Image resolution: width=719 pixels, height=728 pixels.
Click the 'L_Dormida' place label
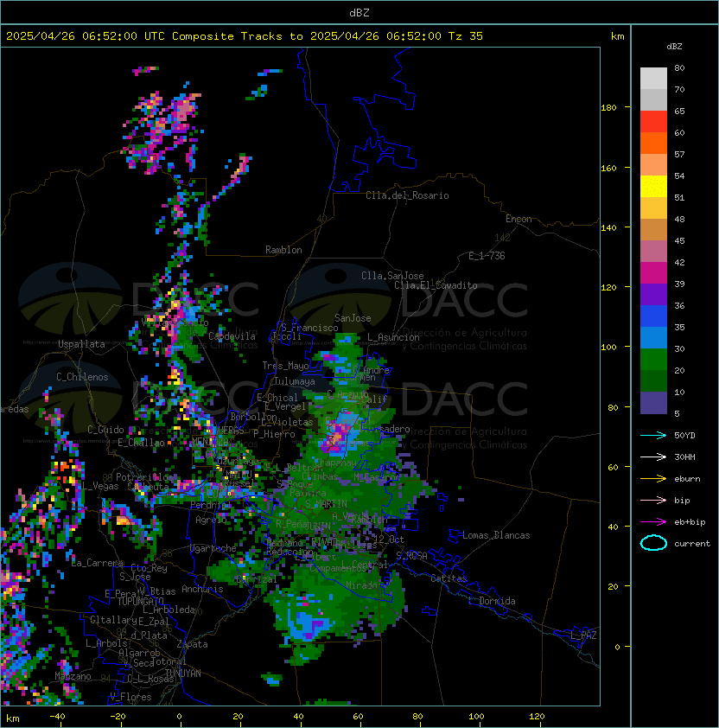[492, 601]
